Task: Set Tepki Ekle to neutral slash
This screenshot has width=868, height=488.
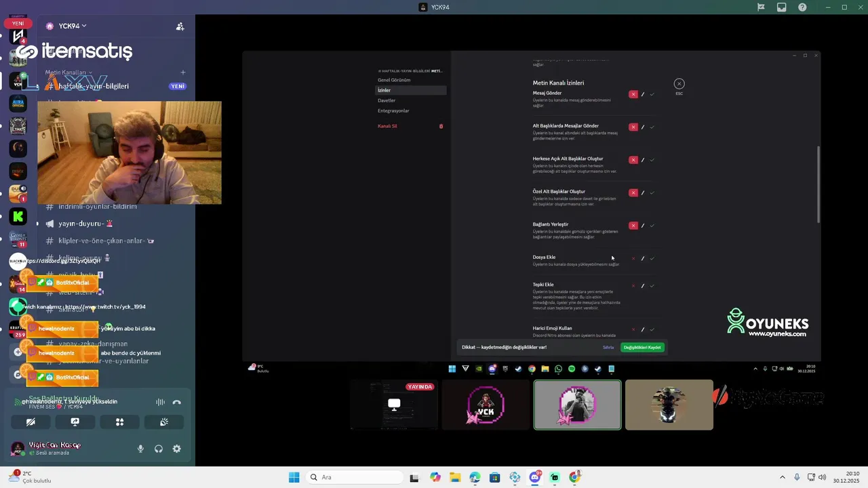Action: 643,286
